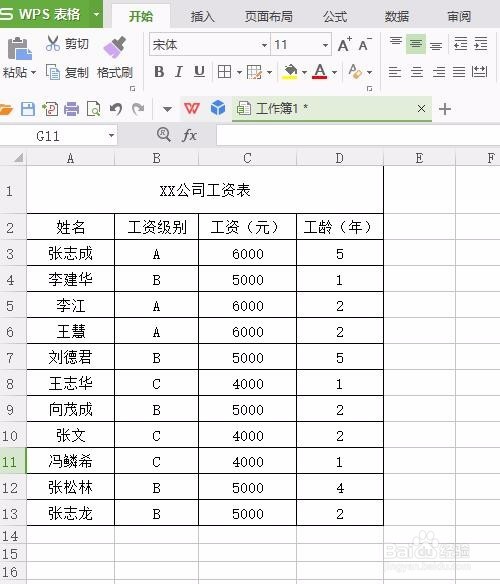Click the blue cube icon
Screen dimensions: 500x584
coord(218,108)
